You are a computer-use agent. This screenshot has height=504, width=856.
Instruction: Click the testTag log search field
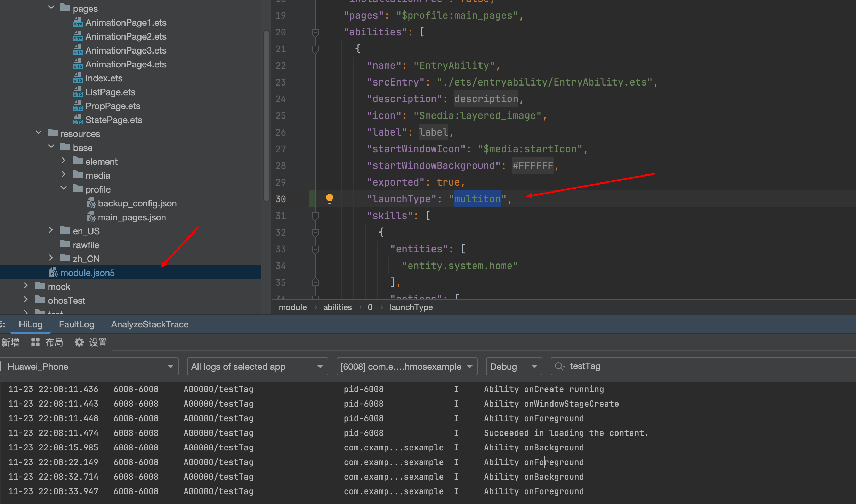tap(703, 366)
